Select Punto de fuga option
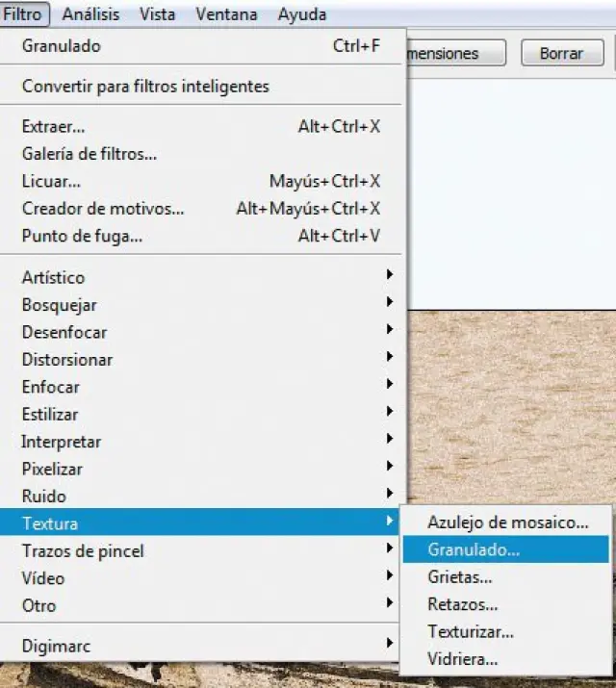Image resolution: width=616 pixels, height=688 pixels. (82, 236)
